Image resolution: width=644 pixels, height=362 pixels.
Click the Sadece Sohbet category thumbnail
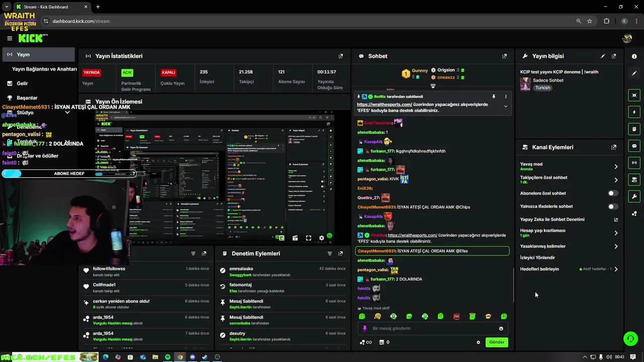pyautogui.click(x=525, y=84)
